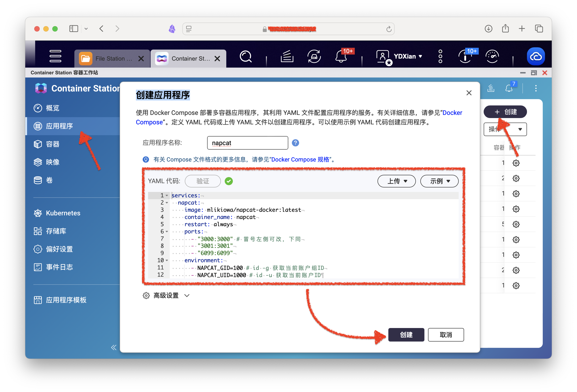Open Container Station three-dot more menu
This screenshot has width=577, height=392.
(x=536, y=88)
